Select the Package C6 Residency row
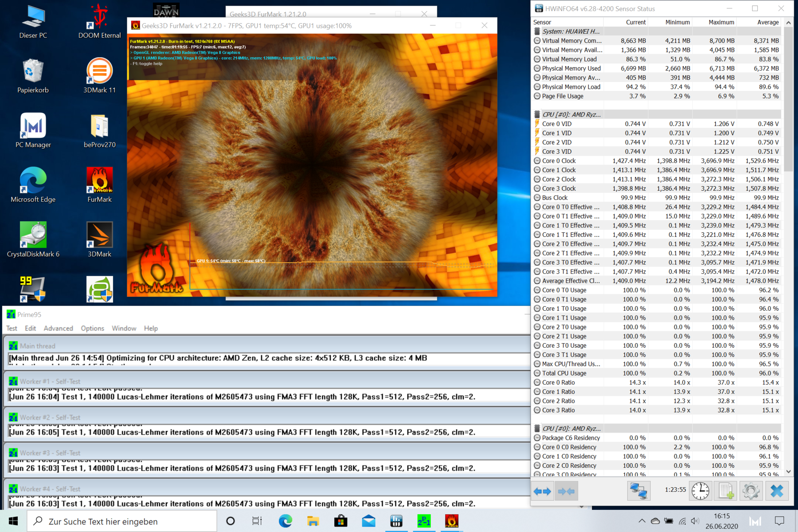798x532 pixels. (x=656, y=438)
